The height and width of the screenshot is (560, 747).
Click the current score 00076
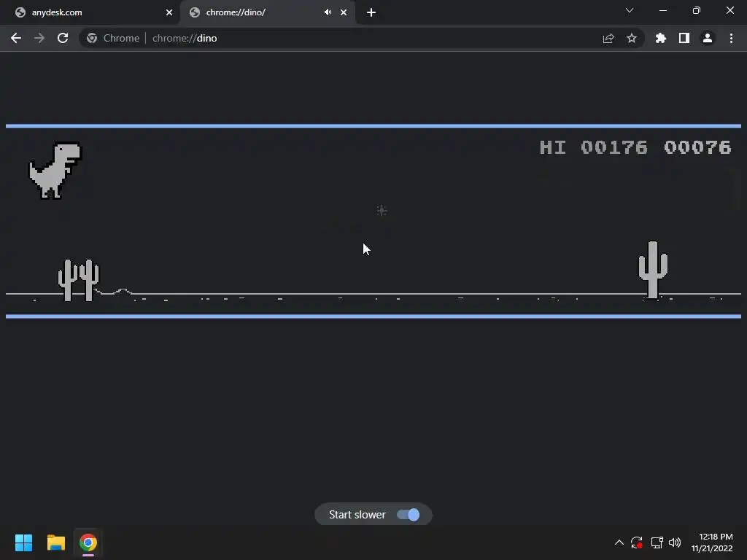697,147
